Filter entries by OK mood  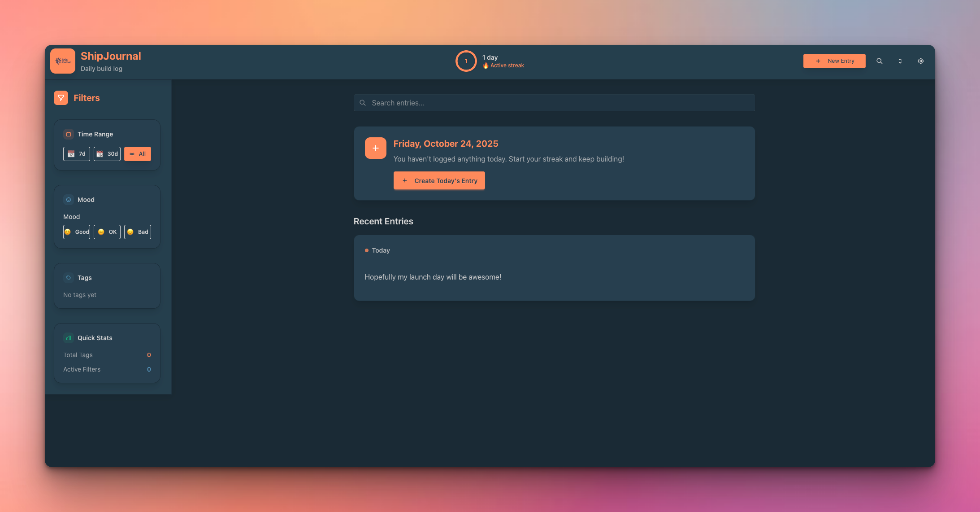point(107,232)
